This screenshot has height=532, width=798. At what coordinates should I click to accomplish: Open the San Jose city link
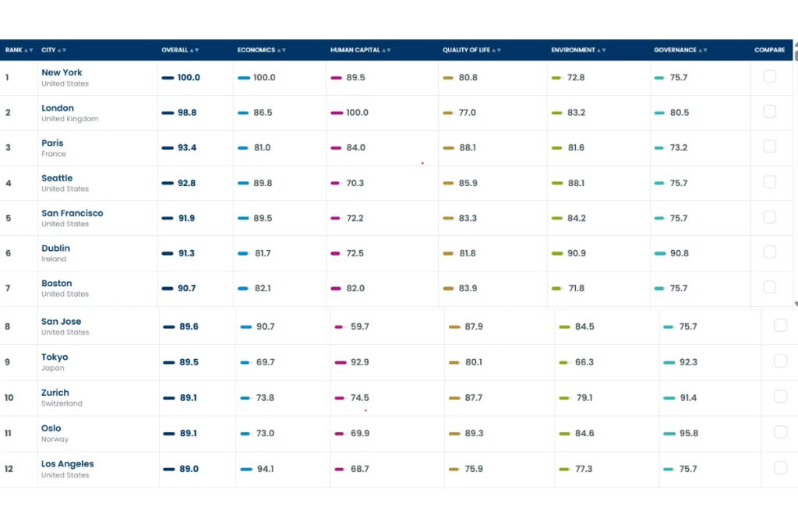coord(61,322)
